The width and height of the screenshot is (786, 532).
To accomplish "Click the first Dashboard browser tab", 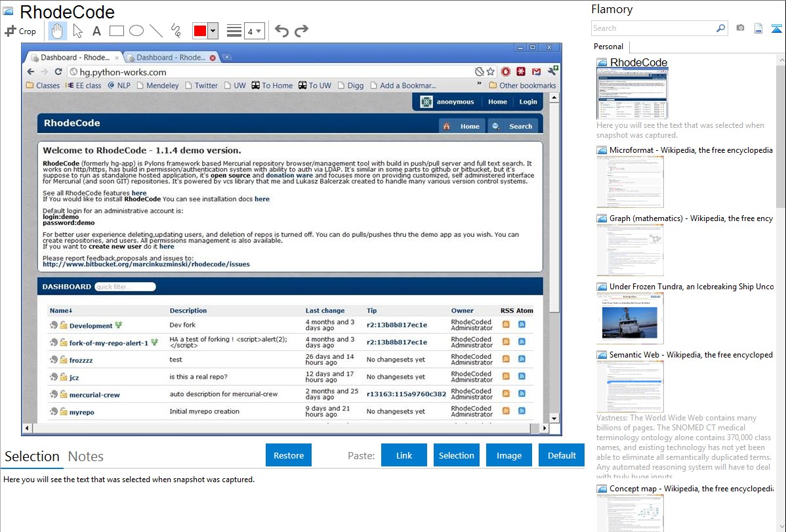I will point(74,57).
